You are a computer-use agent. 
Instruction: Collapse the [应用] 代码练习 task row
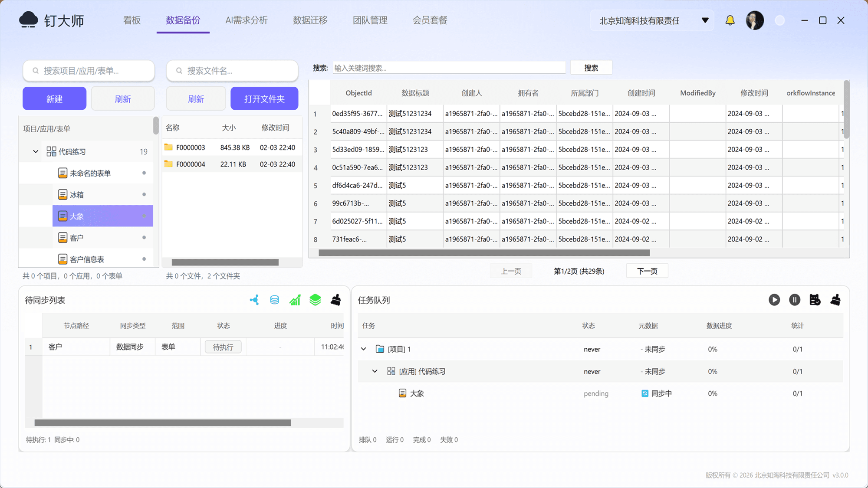pyautogui.click(x=375, y=371)
